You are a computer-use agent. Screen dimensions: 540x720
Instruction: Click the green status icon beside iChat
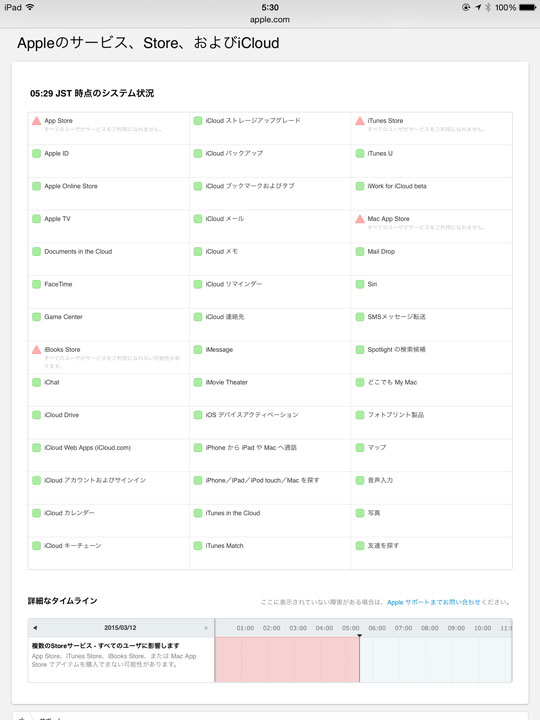37,382
